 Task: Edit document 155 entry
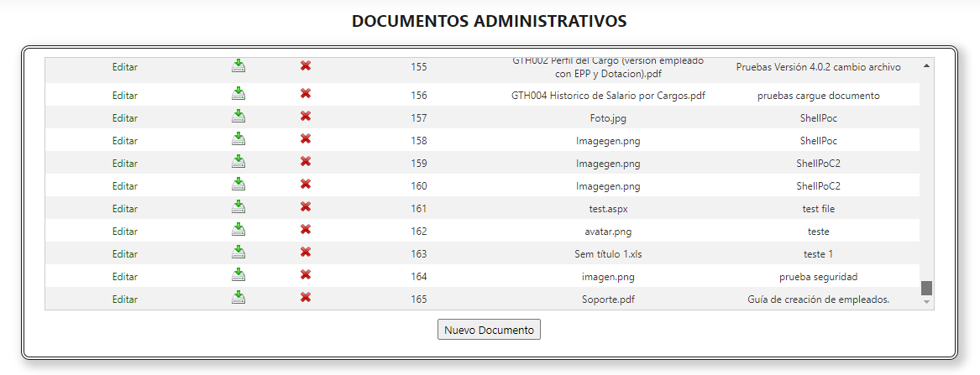pos(125,67)
